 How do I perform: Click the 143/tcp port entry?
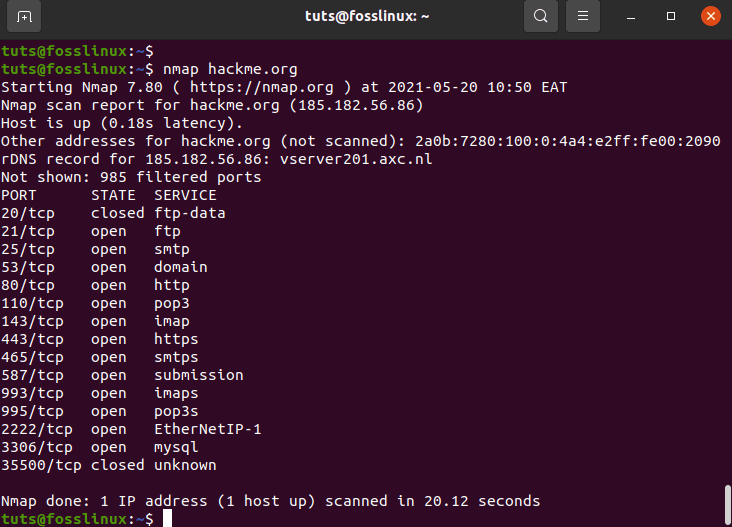click(x=32, y=322)
